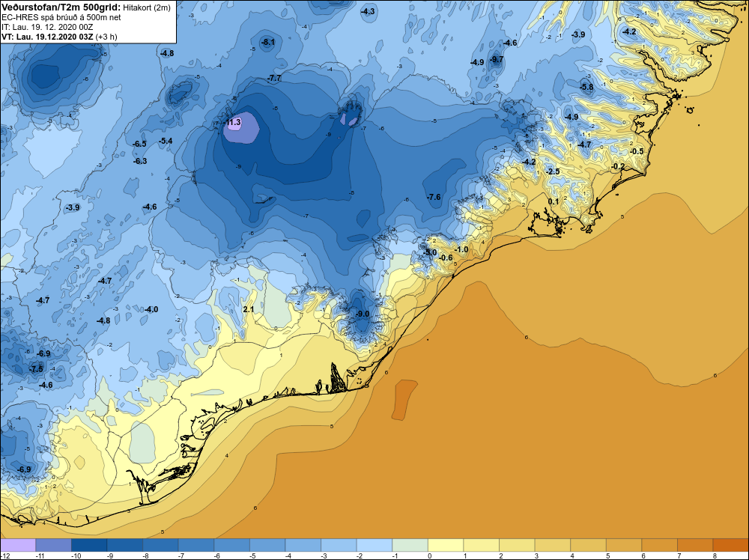The height and width of the screenshot is (560, 749).
Task: Click the -9.0 temperature label
Action: pos(363,314)
